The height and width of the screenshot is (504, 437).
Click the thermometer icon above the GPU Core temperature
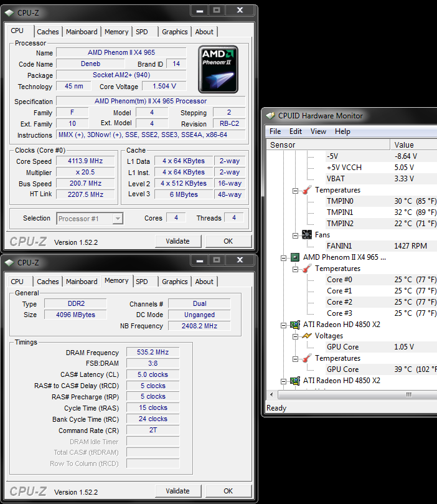pos(307,358)
